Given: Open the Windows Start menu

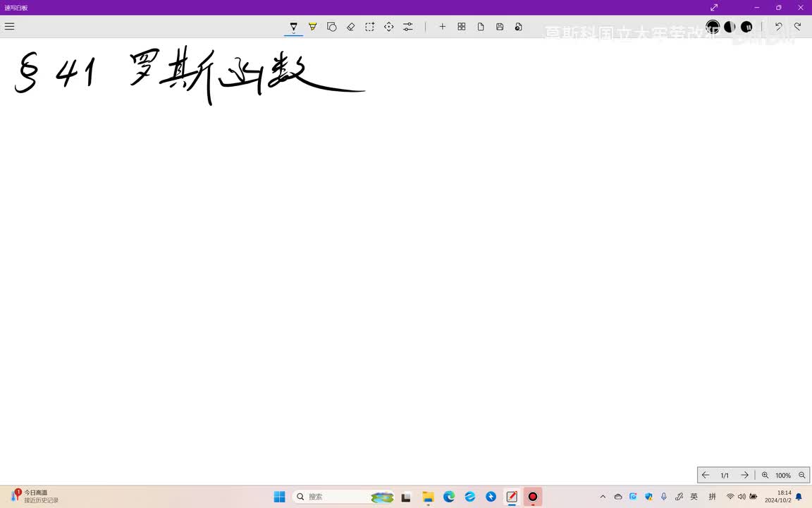Looking at the screenshot, I should (280, 497).
